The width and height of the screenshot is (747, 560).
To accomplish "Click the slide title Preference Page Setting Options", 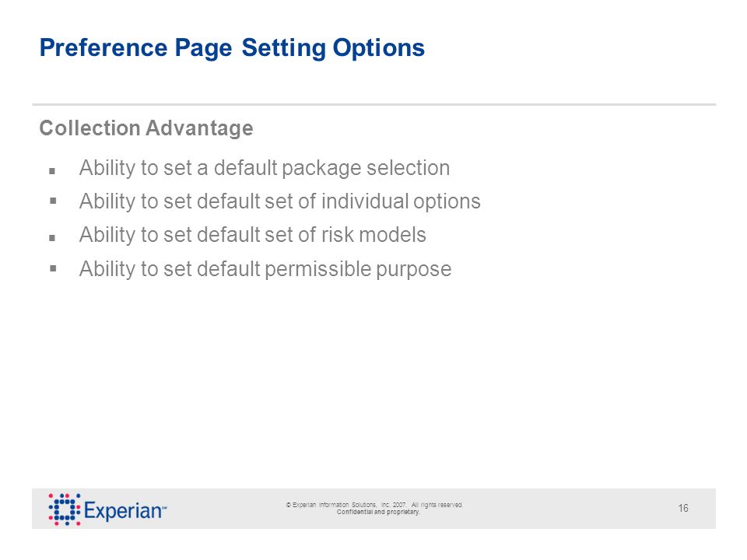I will pos(232,48).
